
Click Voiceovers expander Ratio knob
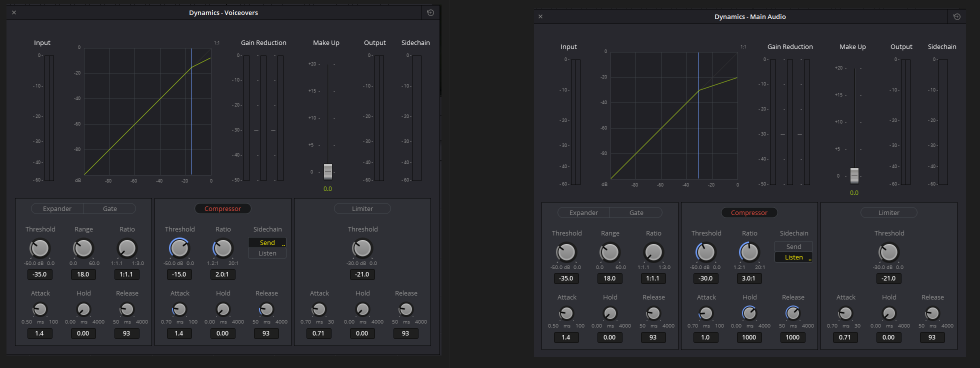[x=127, y=248]
